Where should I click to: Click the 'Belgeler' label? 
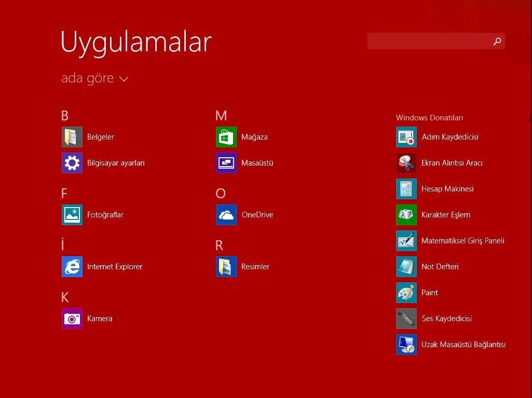coord(100,137)
